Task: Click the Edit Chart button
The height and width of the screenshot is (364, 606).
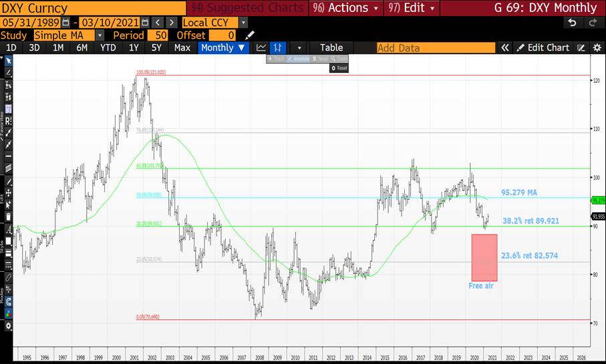Action: [x=543, y=48]
